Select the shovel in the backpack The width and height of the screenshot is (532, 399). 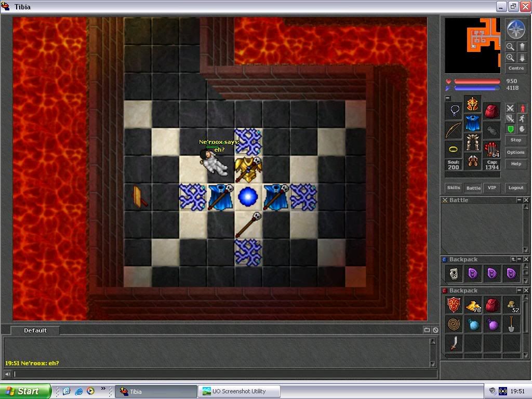[x=511, y=324]
